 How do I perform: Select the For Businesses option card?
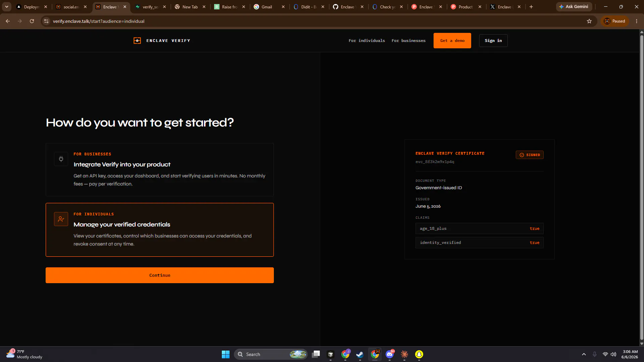pos(160,170)
